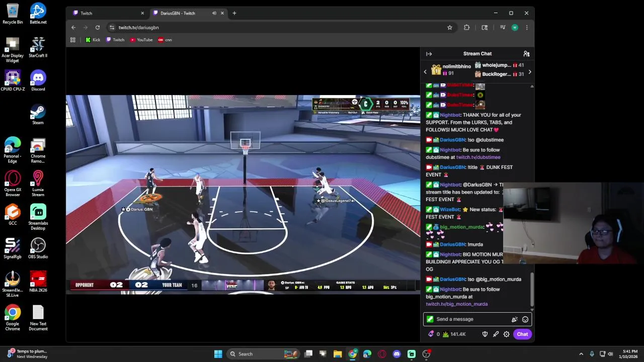The width and height of the screenshot is (644, 362).
Task: Open Chrome three-dot menu
Action: pyautogui.click(x=527, y=28)
